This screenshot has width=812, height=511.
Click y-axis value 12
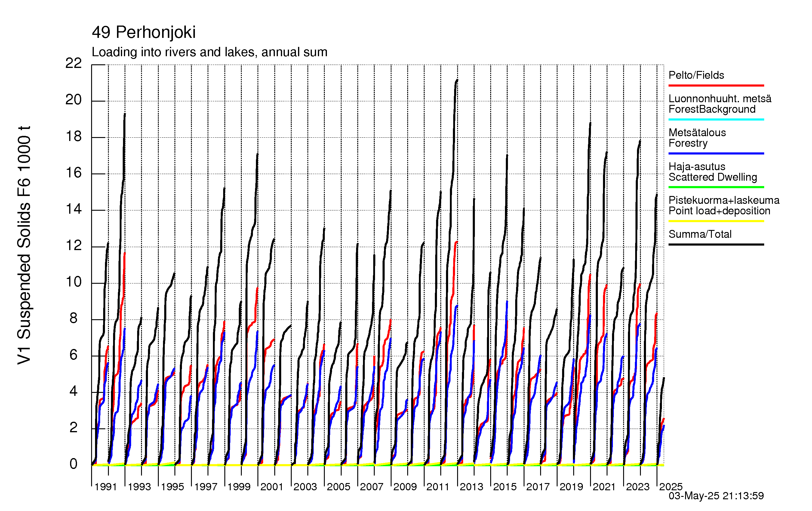(73, 246)
